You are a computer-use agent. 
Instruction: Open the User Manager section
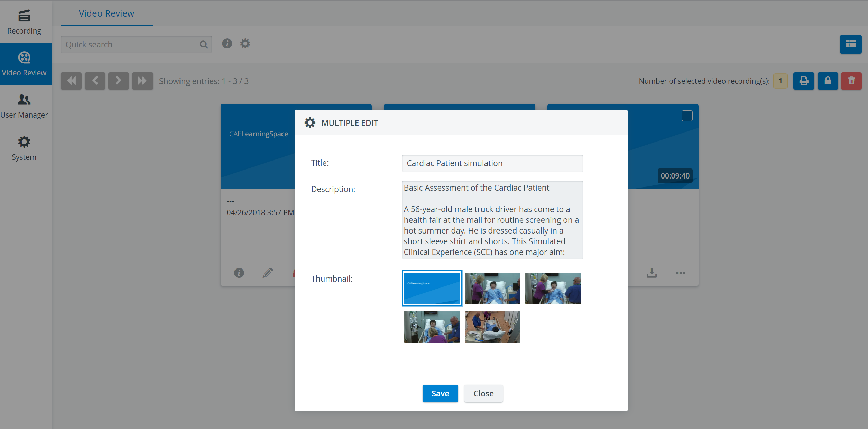pos(24,106)
